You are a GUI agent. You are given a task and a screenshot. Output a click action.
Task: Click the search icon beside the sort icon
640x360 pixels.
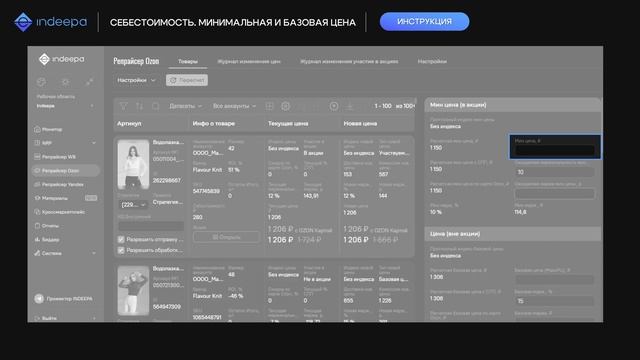156,106
